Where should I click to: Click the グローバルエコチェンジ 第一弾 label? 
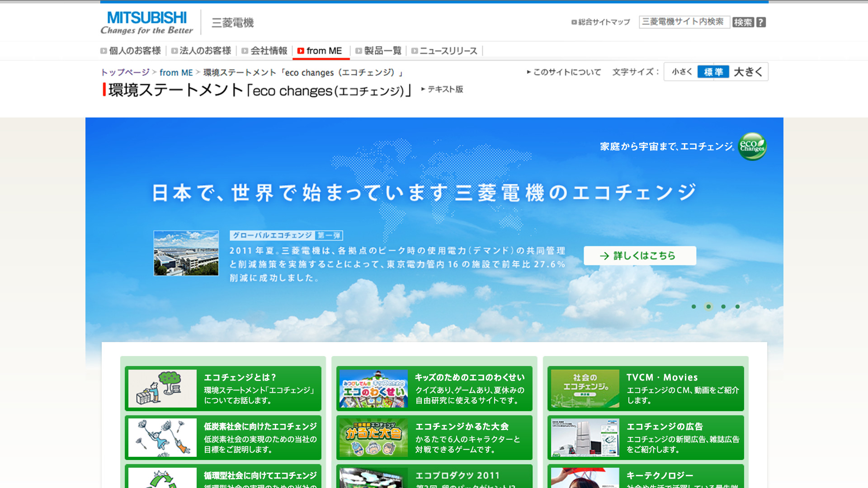[x=286, y=235]
